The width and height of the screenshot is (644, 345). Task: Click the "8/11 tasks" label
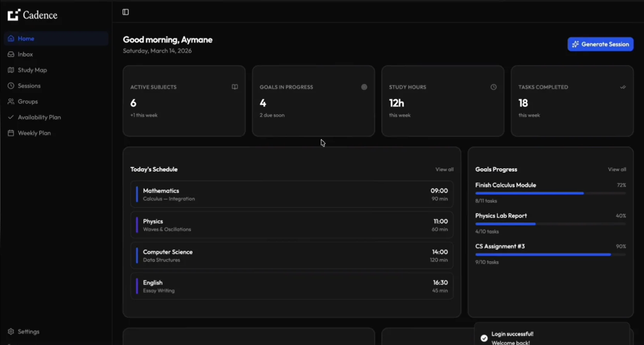[x=486, y=201]
